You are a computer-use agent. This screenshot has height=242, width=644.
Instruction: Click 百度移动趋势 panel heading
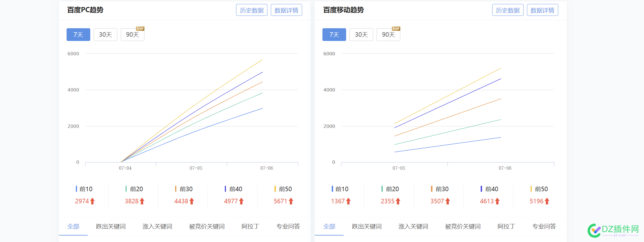(343, 10)
